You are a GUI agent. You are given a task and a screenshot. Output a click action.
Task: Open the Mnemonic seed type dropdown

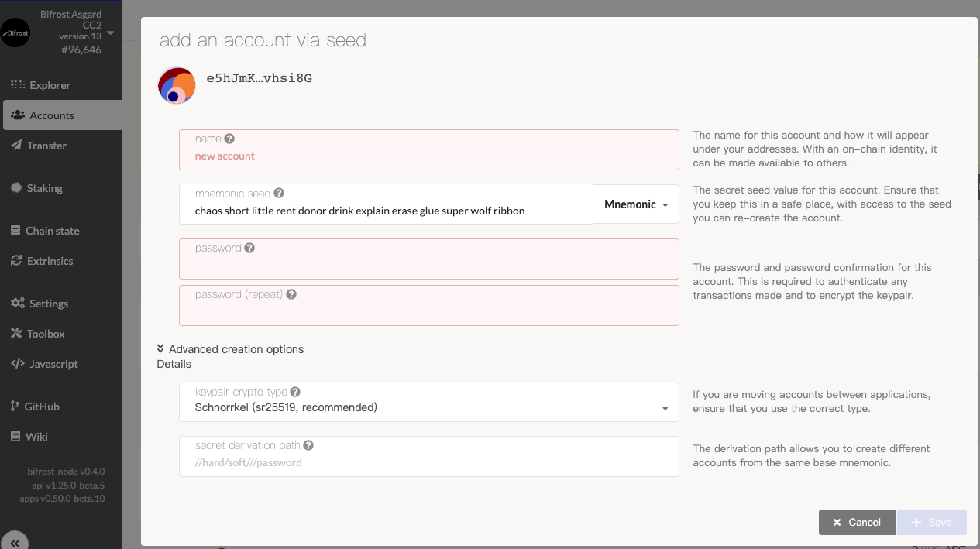(636, 204)
